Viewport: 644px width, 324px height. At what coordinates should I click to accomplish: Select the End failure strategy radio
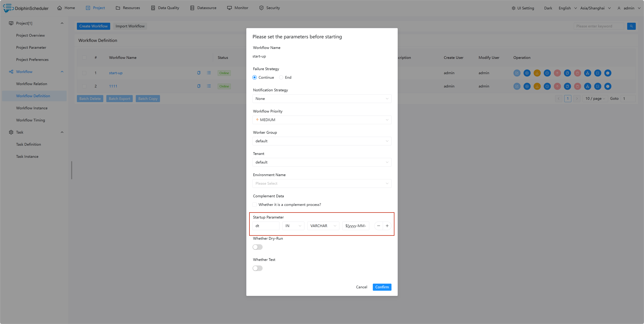pos(281,78)
